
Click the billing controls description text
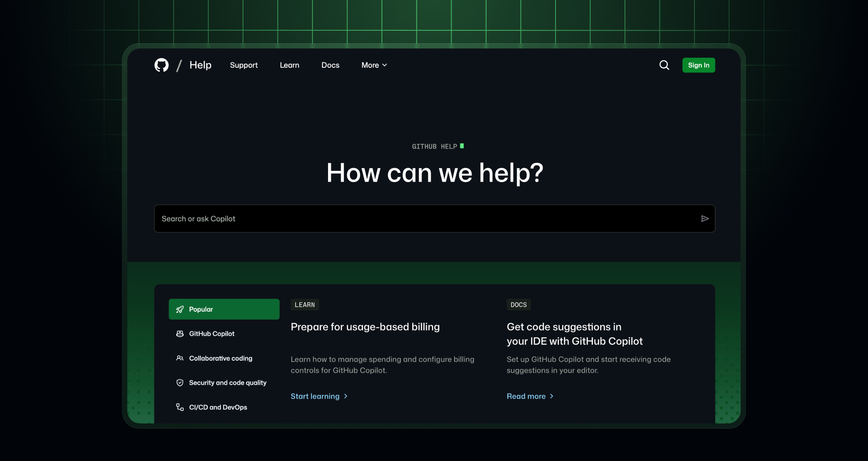[x=382, y=365]
